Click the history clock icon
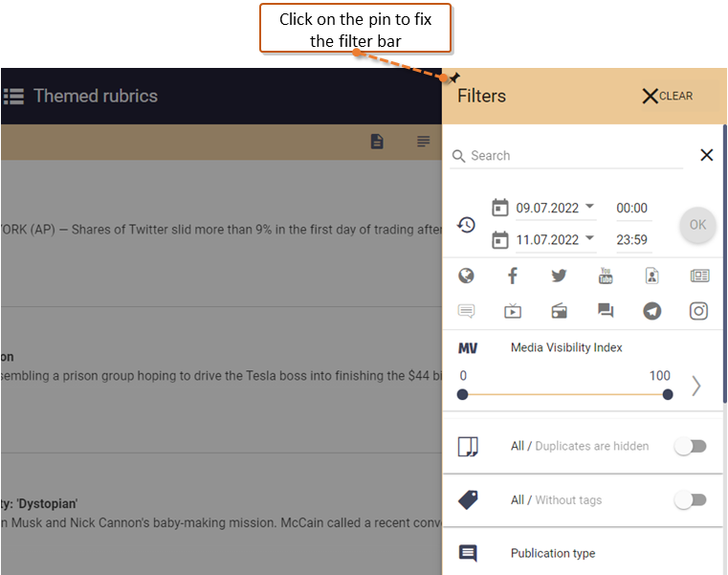The height and width of the screenshot is (575, 728). coord(466,225)
